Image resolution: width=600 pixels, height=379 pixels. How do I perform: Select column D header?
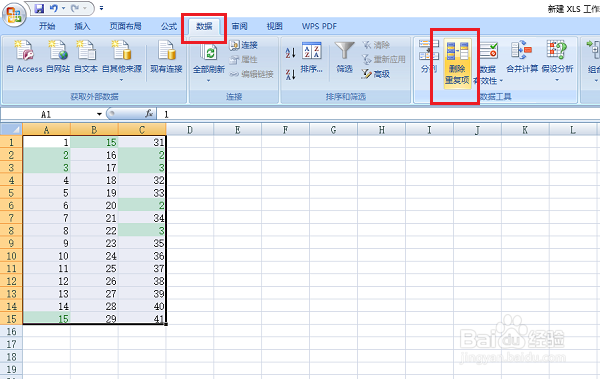pyautogui.click(x=190, y=130)
